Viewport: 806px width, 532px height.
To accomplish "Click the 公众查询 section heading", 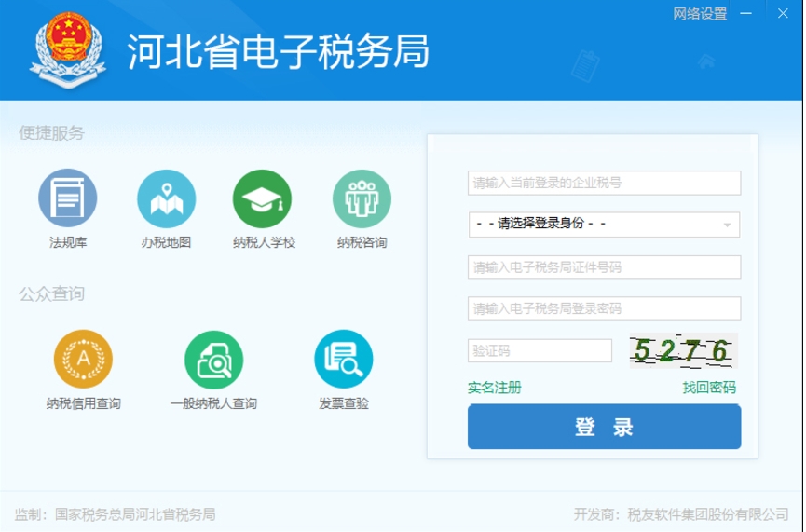I will click(x=51, y=294).
